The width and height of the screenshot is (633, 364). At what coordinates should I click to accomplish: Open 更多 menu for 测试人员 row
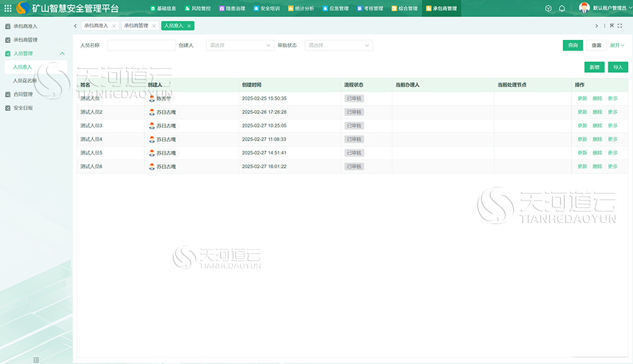coord(613,99)
